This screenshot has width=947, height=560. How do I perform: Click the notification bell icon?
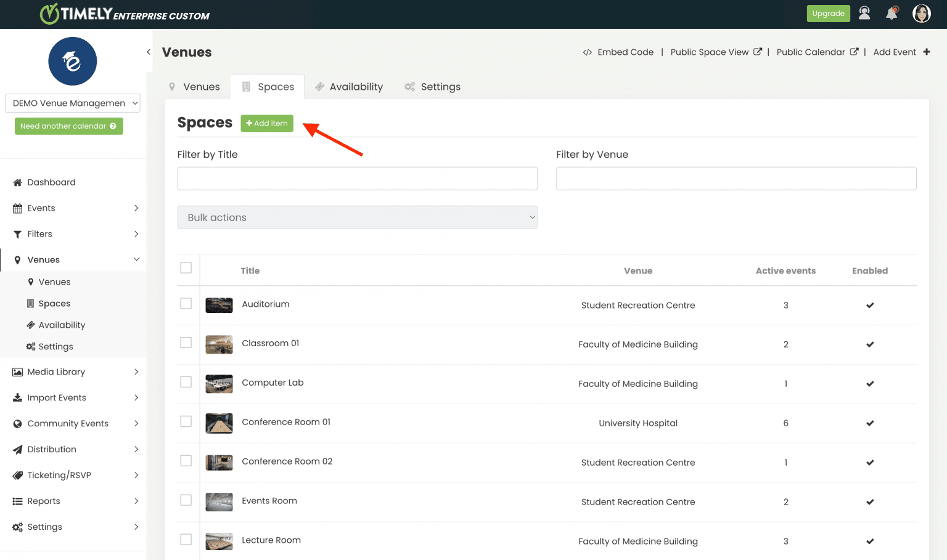pos(892,14)
